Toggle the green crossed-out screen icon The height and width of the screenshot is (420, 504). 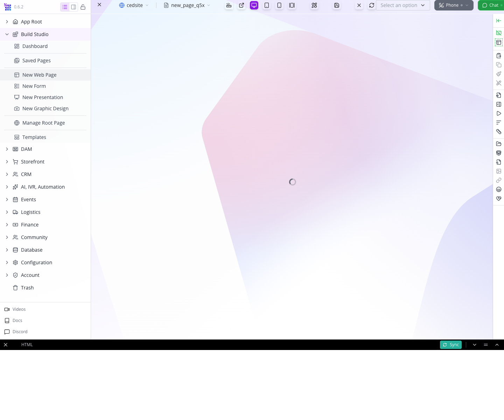point(499,33)
